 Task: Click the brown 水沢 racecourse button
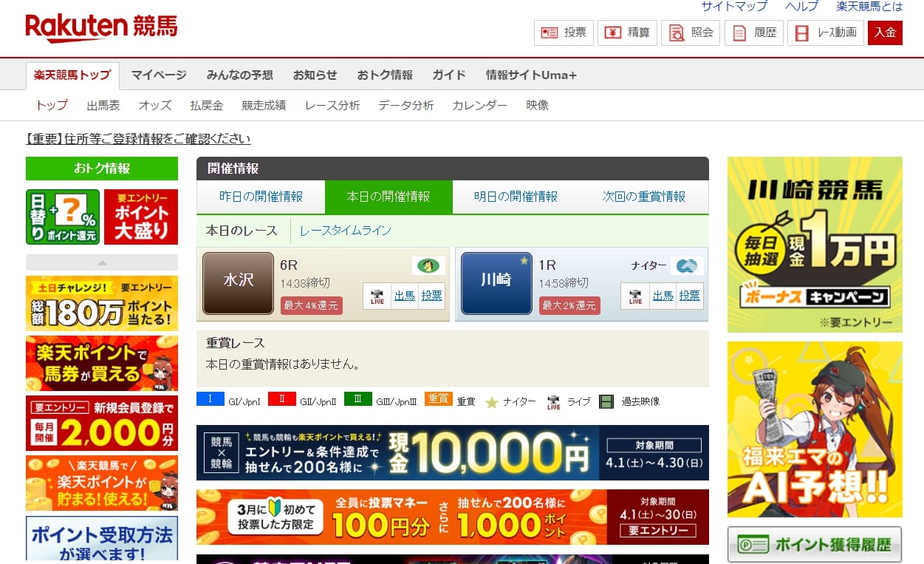[239, 282]
